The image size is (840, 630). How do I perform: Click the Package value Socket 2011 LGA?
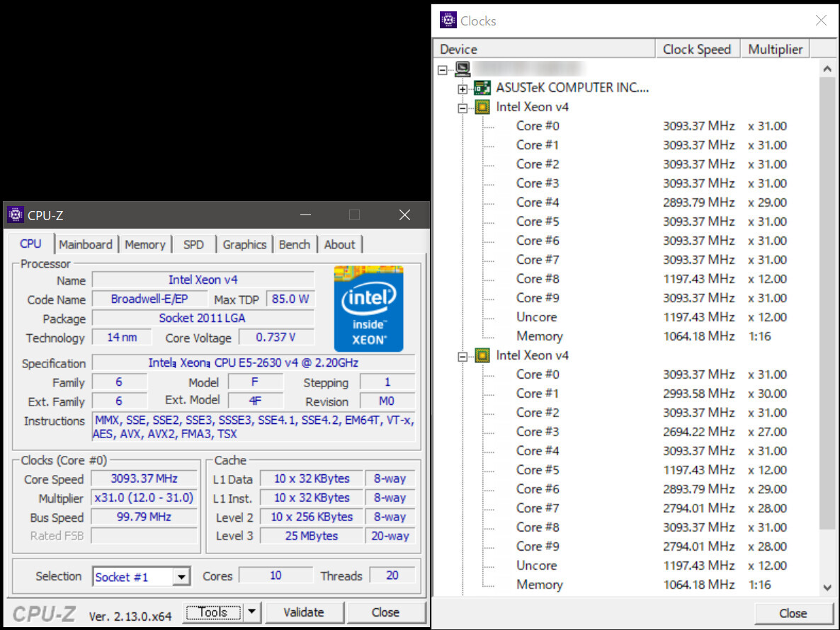pos(203,318)
